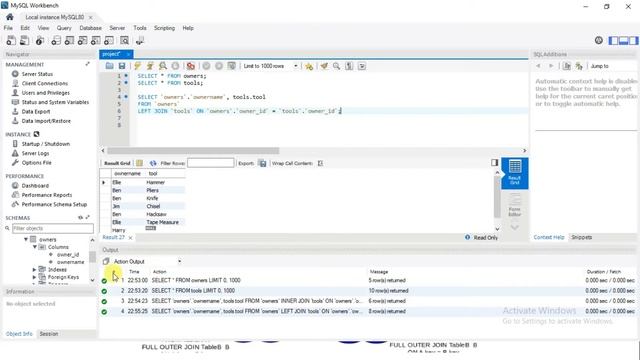Open the object inspector toolbar icon
The width and height of the screenshot is (640, 360).
coord(40,40)
